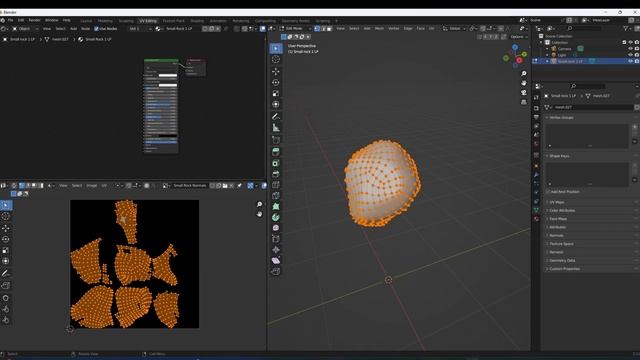This screenshot has height=360, width=640.
Task: Enable face select mode in 3D viewport header
Action: click(329, 29)
